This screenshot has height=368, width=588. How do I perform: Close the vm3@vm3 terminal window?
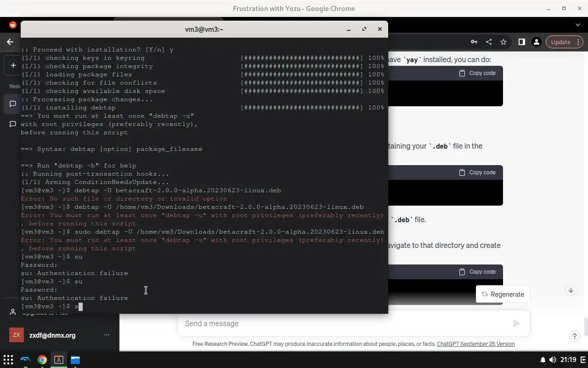(380, 29)
